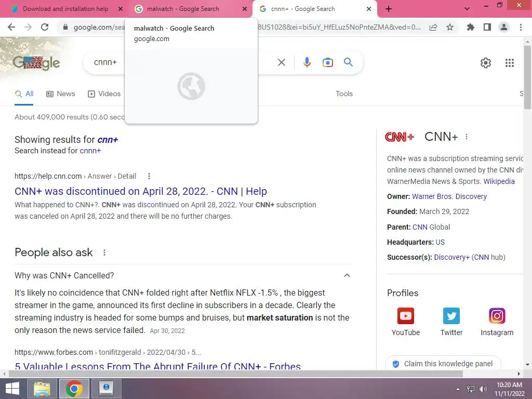Open People also ask options

(x=104, y=252)
